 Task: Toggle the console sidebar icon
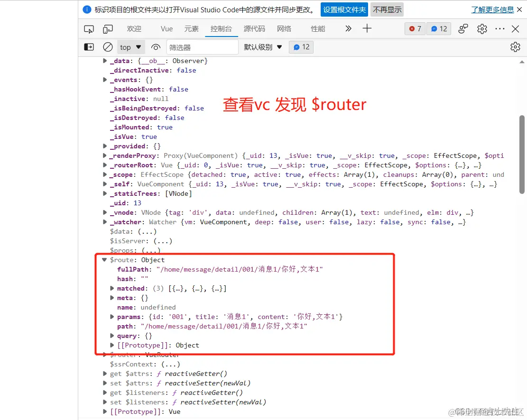click(x=89, y=47)
